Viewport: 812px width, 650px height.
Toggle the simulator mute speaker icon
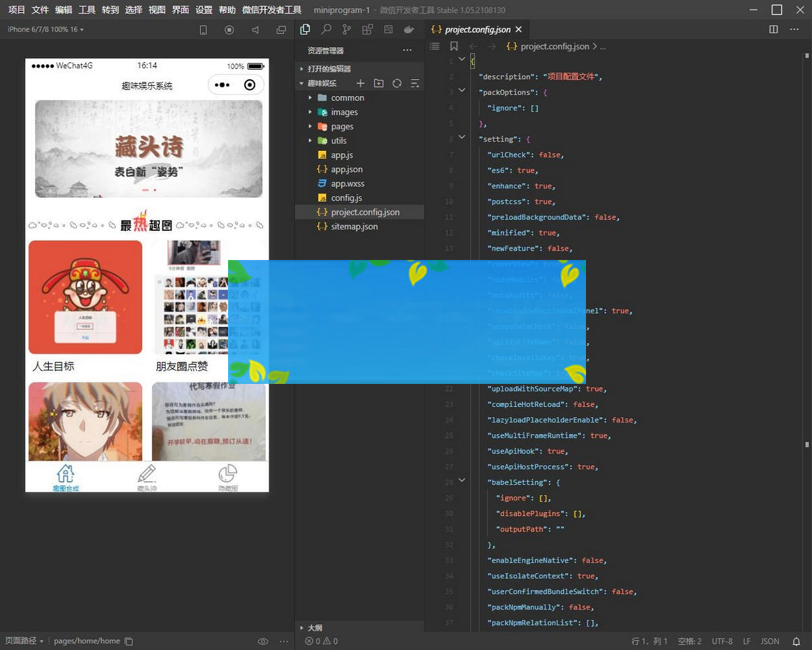(255, 30)
